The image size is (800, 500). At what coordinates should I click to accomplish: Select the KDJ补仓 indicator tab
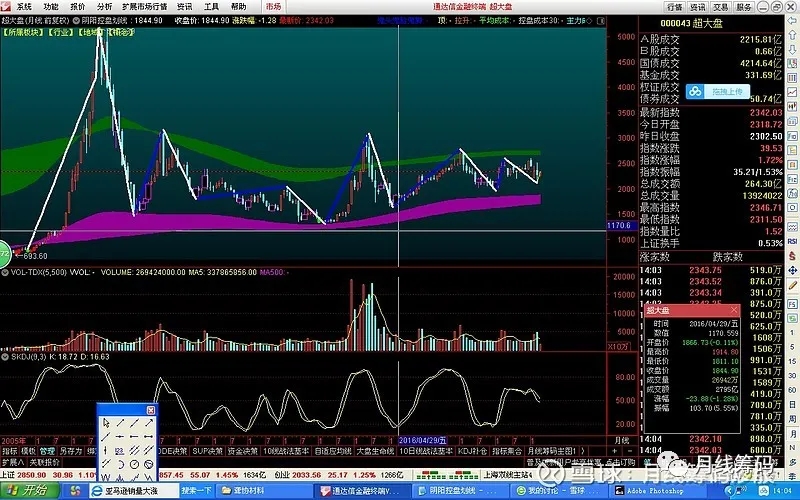coord(472,451)
